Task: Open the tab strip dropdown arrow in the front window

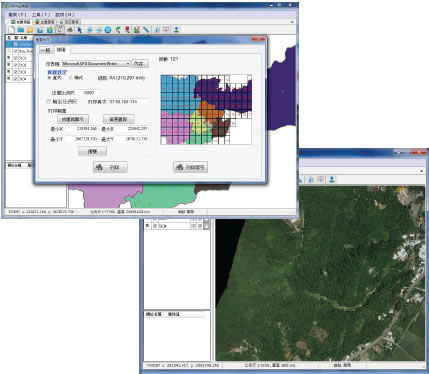Action: [292, 22]
